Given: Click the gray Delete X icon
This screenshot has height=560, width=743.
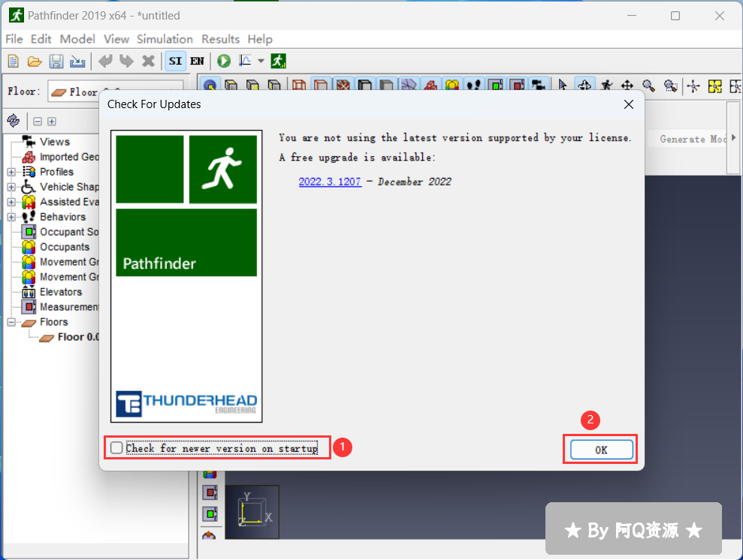Looking at the screenshot, I should (x=148, y=61).
